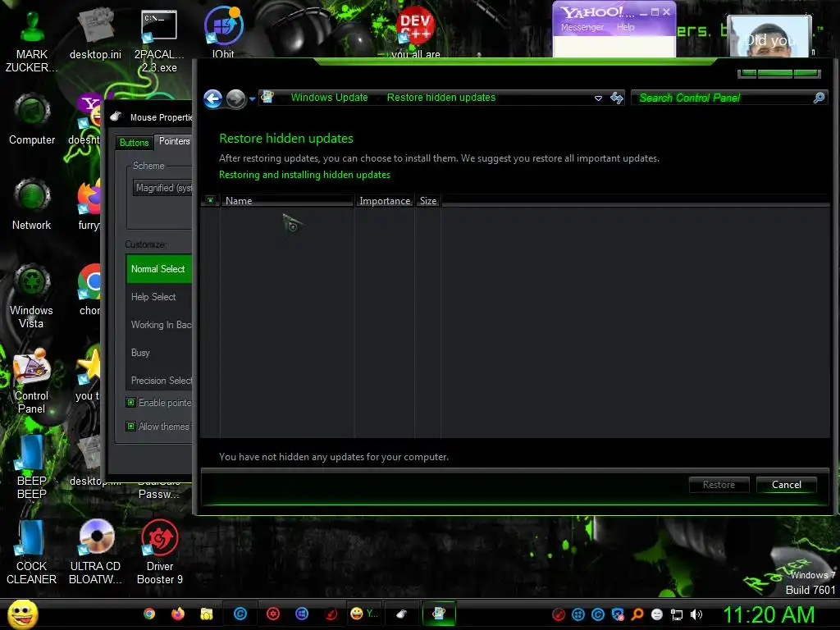Screen dimensions: 840x630
Task: Open Network desktop icon
Action: click(x=32, y=204)
